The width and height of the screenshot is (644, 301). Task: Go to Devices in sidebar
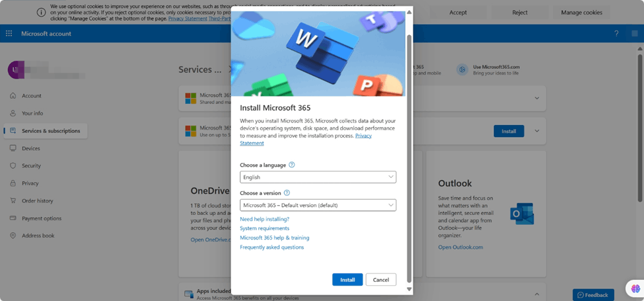click(x=31, y=148)
